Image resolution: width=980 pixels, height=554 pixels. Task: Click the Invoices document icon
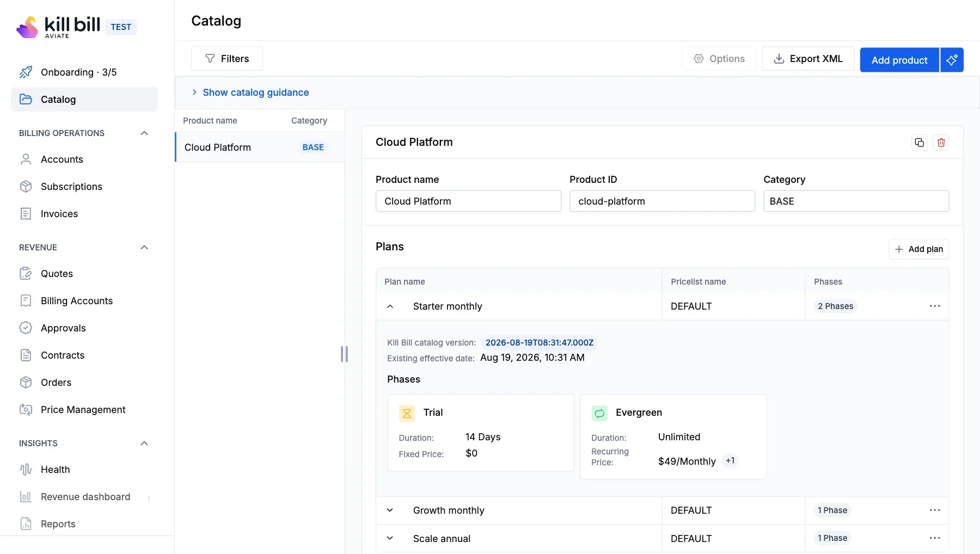pyautogui.click(x=26, y=214)
